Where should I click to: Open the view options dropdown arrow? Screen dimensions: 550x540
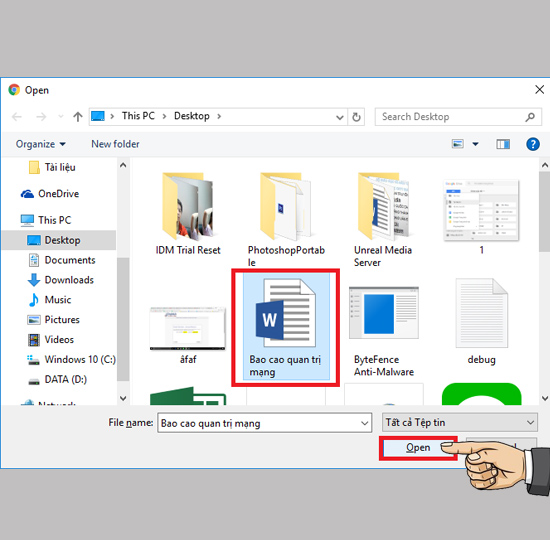[x=475, y=144]
